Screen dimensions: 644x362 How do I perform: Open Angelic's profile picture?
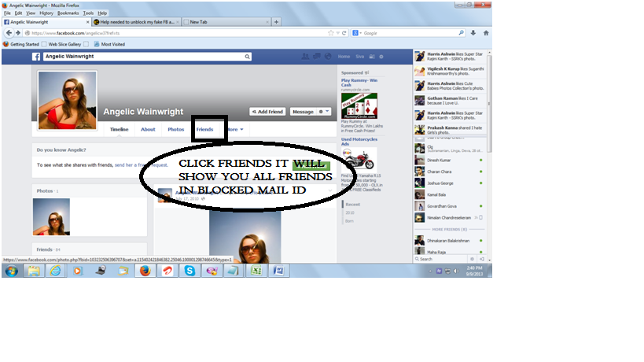[x=68, y=101]
